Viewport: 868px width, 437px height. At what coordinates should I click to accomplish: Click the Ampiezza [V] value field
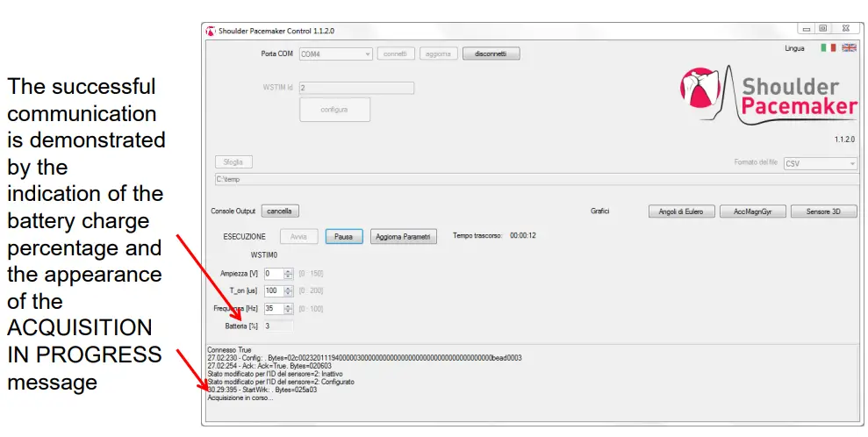tap(274, 273)
